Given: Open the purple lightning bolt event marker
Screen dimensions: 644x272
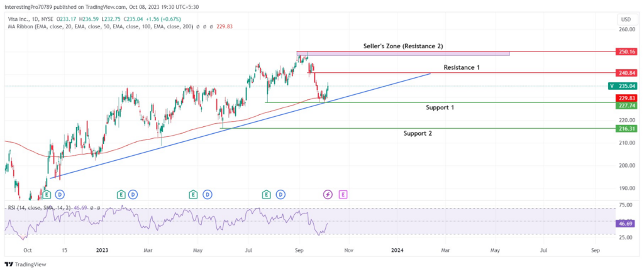Looking at the screenshot, I should (x=328, y=194).
